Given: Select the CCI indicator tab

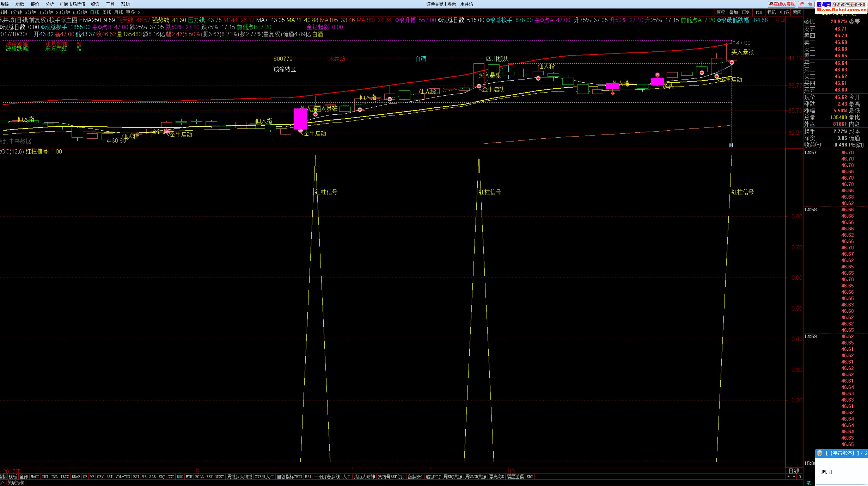Looking at the screenshot, I should tap(171, 477).
